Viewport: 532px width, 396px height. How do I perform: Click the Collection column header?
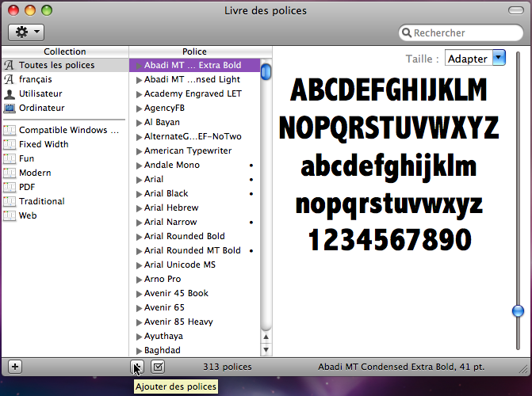pyautogui.click(x=64, y=51)
